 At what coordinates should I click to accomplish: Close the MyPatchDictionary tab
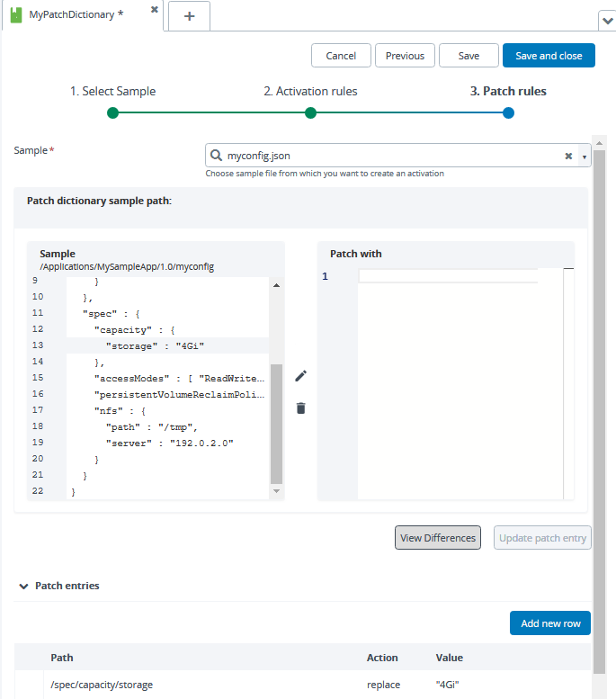[154, 9]
